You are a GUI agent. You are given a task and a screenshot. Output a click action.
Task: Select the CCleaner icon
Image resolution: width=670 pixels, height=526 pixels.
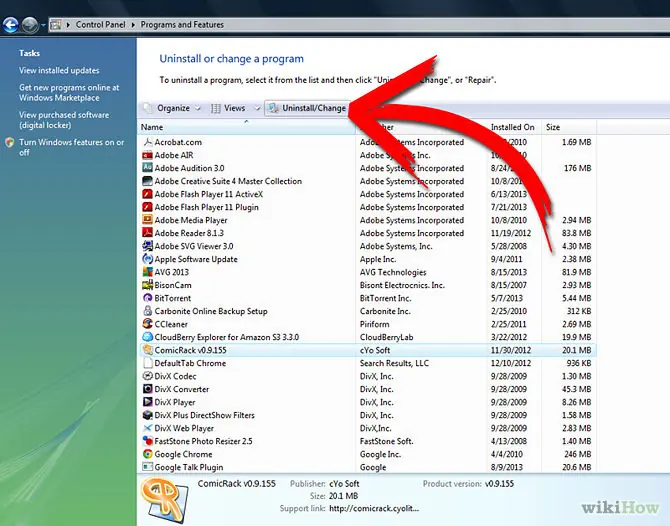point(147,324)
